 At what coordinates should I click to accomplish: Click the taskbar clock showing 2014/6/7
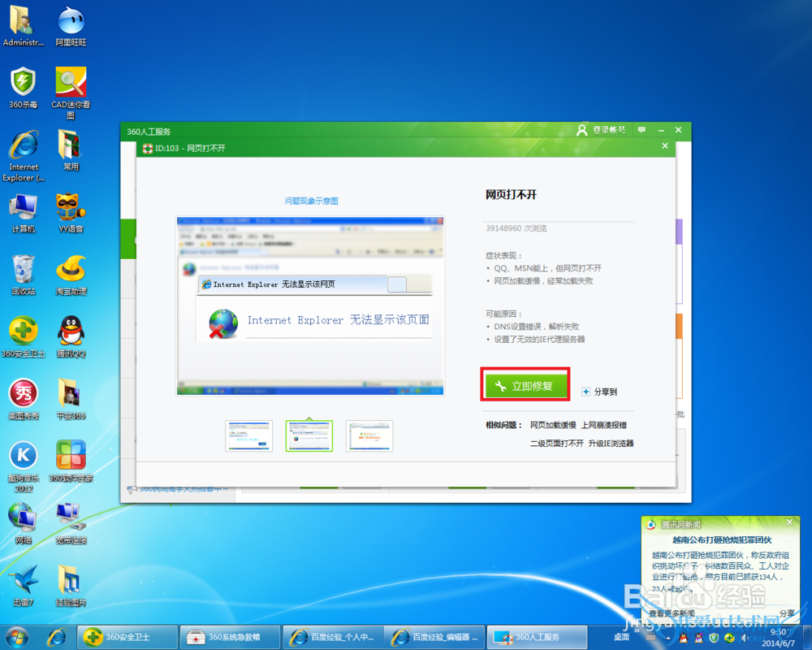(x=778, y=638)
